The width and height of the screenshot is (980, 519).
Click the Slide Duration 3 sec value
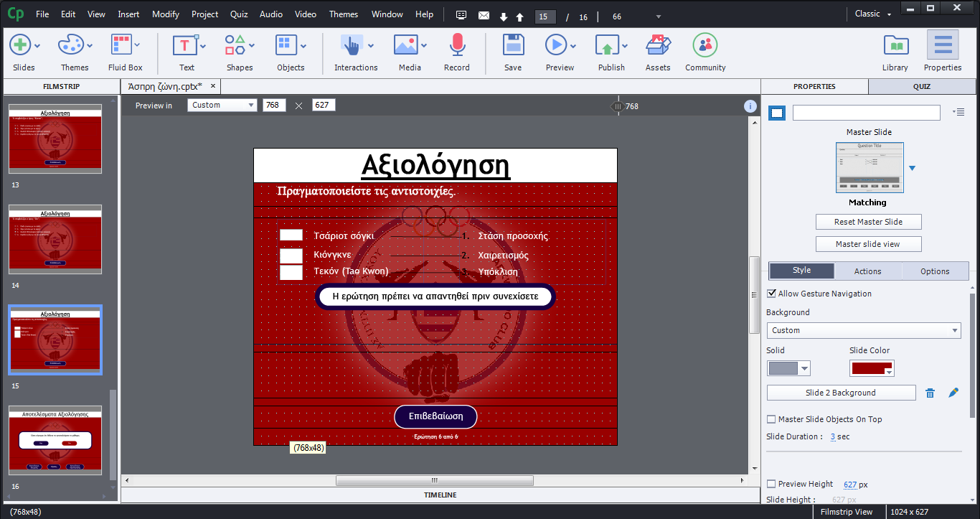[x=833, y=436]
